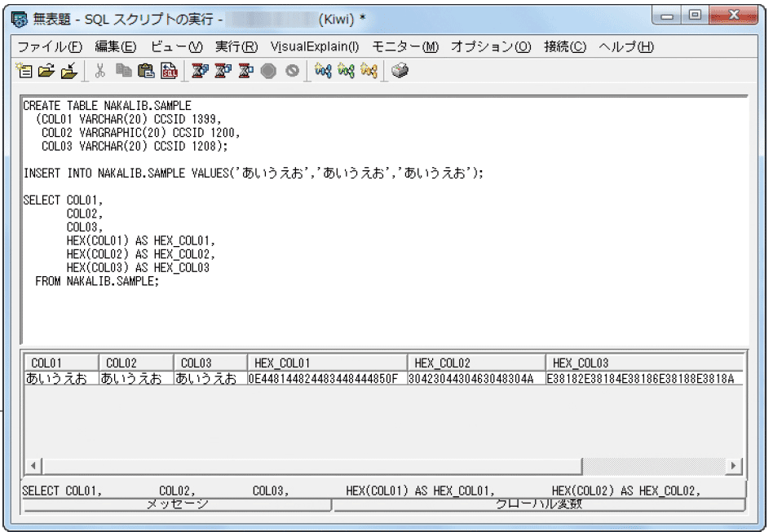Click yellow Visual Explain icon
The image size is (773, 532).
(x=369, y=71)
